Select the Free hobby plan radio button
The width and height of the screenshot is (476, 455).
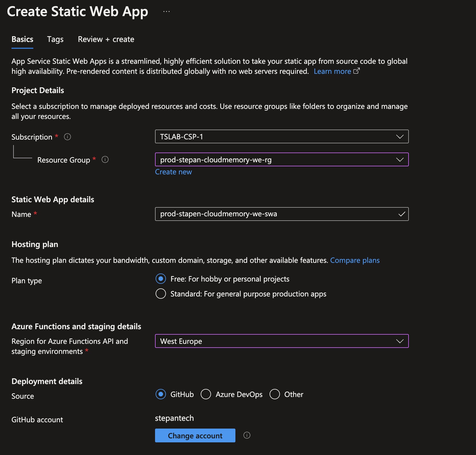pyautogui.click(x=161, y=279)
